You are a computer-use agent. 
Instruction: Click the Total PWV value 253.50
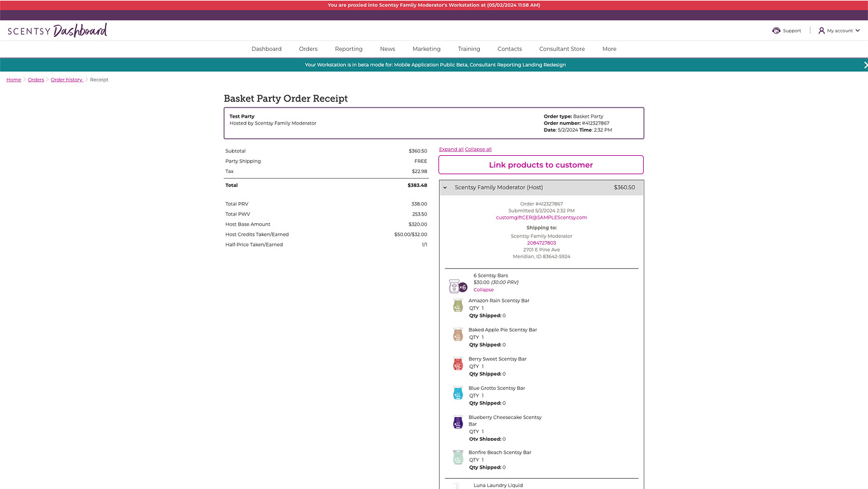click(x=419, y=214)
